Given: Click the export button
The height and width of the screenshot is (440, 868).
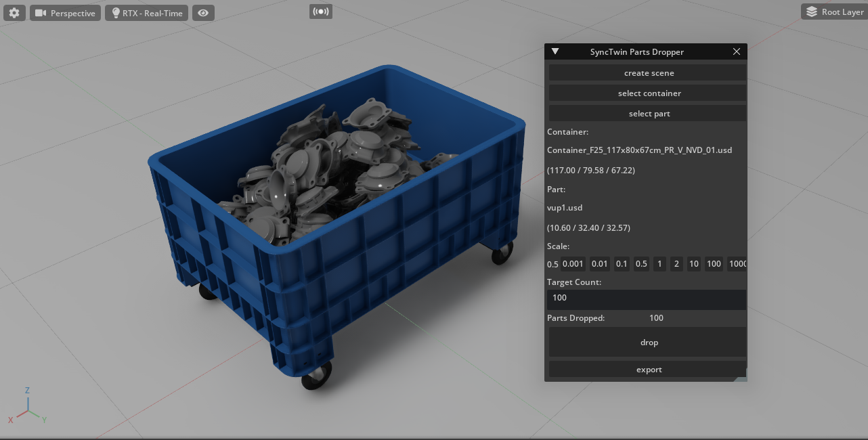Looking at the screenshot, I should [x=649, y=370].
